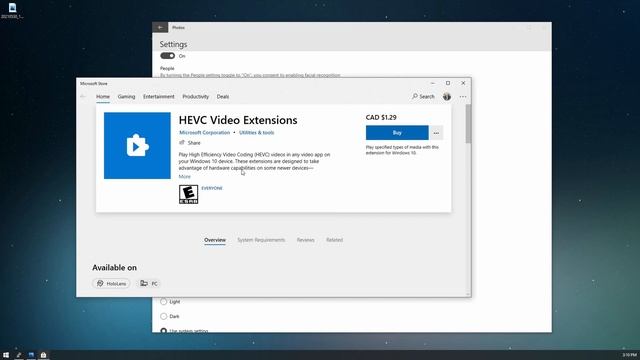
Task: Open the Store three-dot menu in header
Action: (462, 97)
